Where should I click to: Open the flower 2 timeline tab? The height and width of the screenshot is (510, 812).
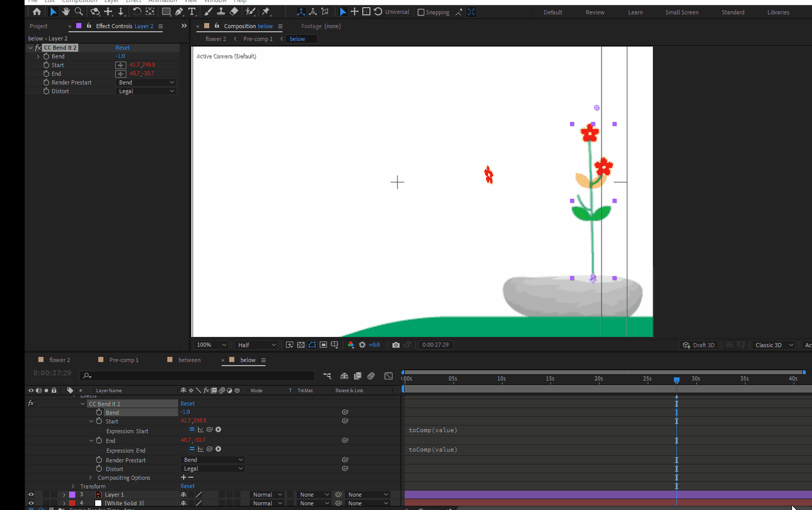click(x=59, y=360)
